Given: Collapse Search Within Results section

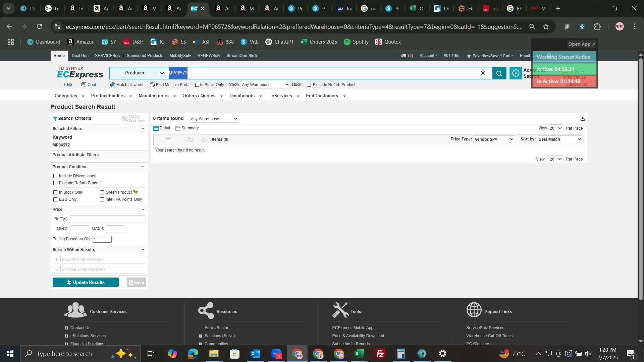Looking at the screenshot, I should click(143, 250).
